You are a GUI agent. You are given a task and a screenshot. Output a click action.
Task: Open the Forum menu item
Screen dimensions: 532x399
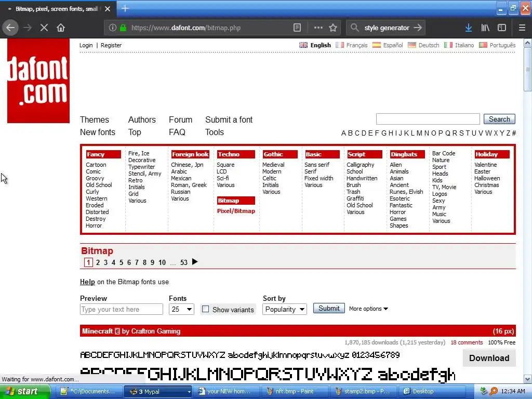180,120
